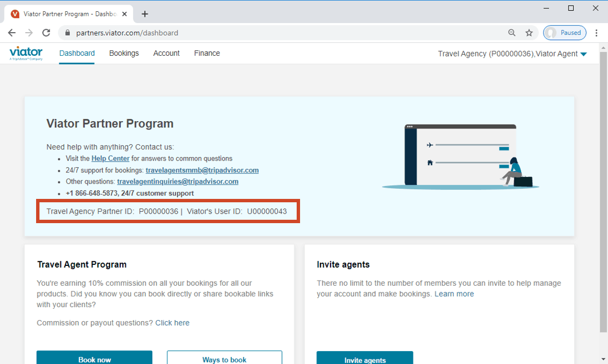Go to the Bookings section
This screenshot has height=364, width=608.
124,54
